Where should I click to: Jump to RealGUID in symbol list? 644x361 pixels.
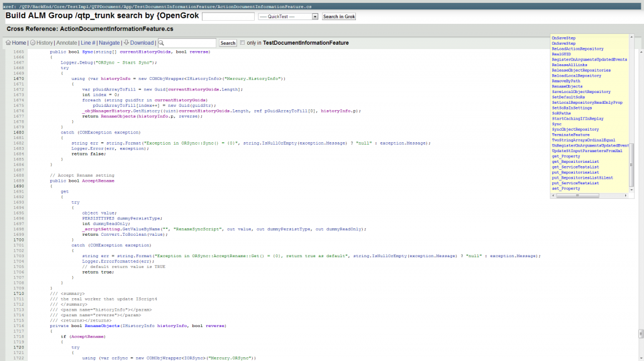click(561, 54)
